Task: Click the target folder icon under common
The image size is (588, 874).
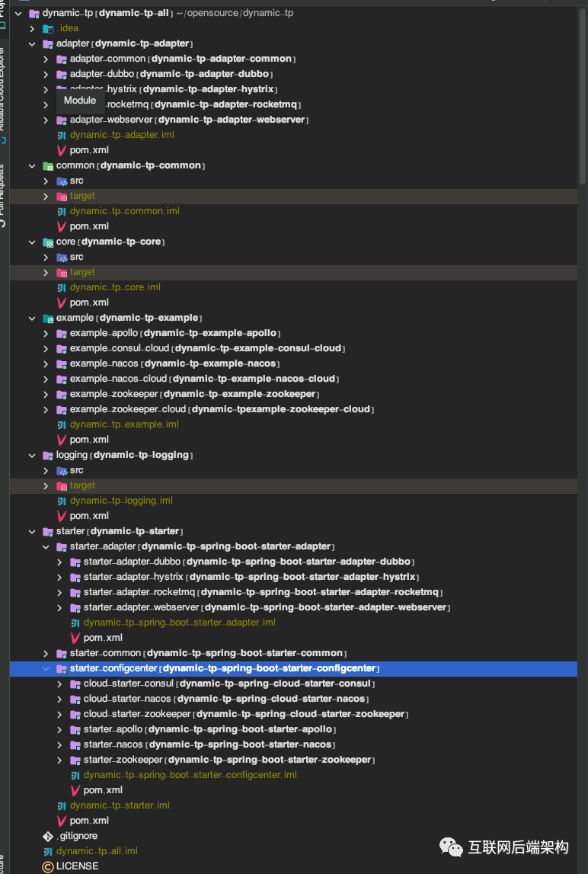Action: [x=61, y=196]
